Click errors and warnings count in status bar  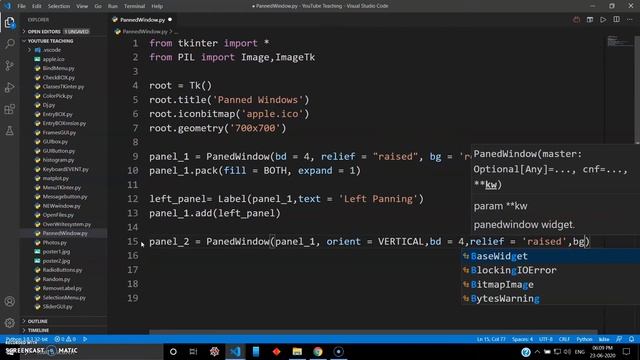coord(65,339)
